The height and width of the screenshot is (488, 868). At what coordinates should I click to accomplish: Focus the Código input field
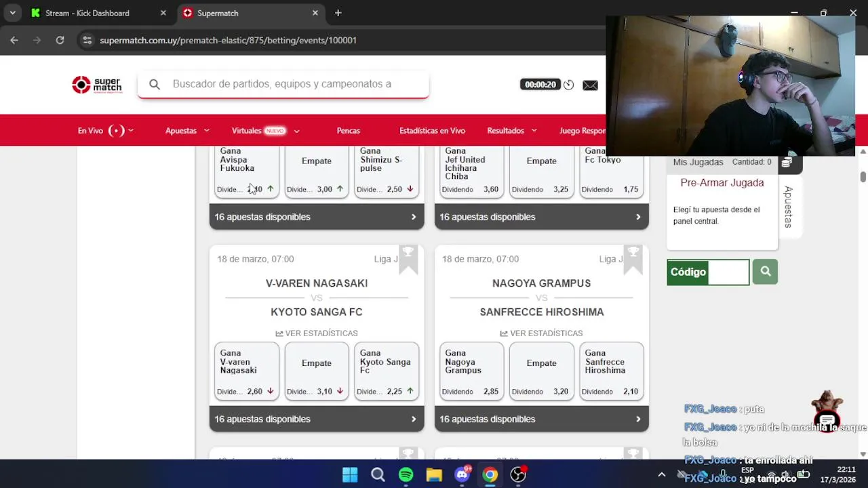tap(728, 272)
